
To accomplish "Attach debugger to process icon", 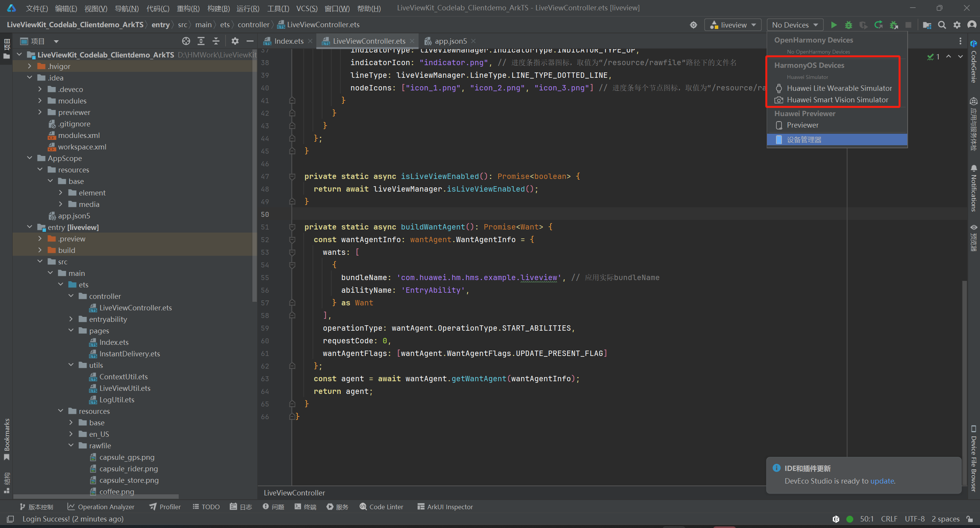I will click(x=894, y=25).
